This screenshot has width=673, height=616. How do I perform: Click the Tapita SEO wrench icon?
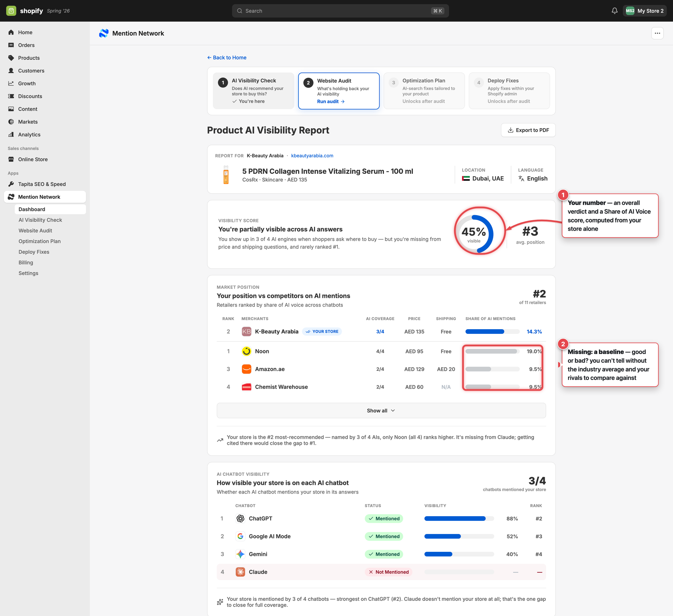point(11,184)
